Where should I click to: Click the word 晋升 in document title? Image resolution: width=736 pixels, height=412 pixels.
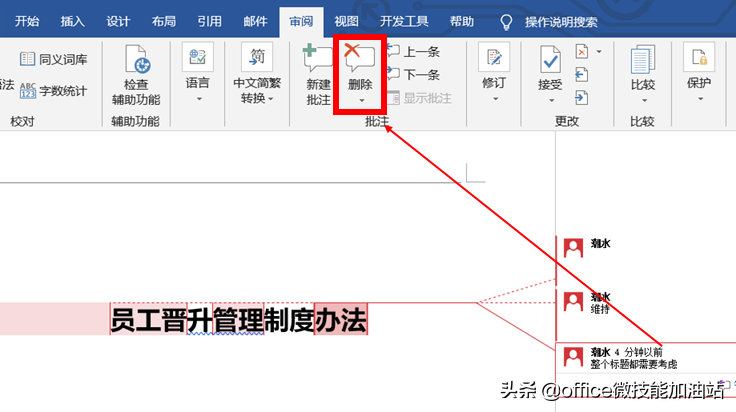187,320
